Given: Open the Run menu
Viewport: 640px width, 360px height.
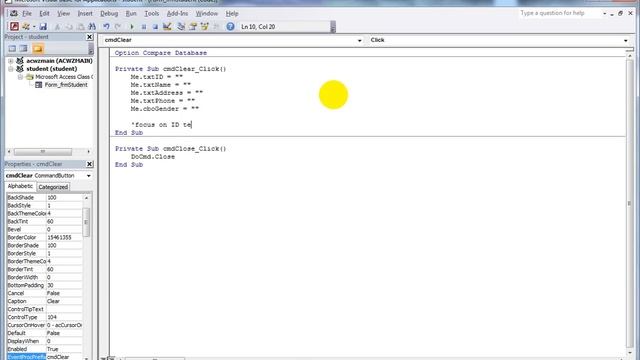Looking at the screenshot, I should point(131,13).
